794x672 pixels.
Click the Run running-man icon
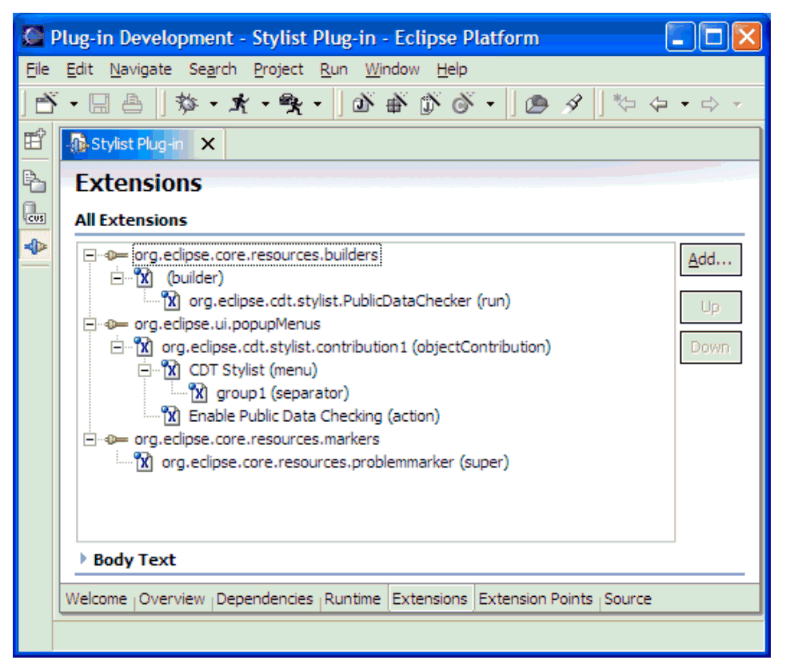239,103
